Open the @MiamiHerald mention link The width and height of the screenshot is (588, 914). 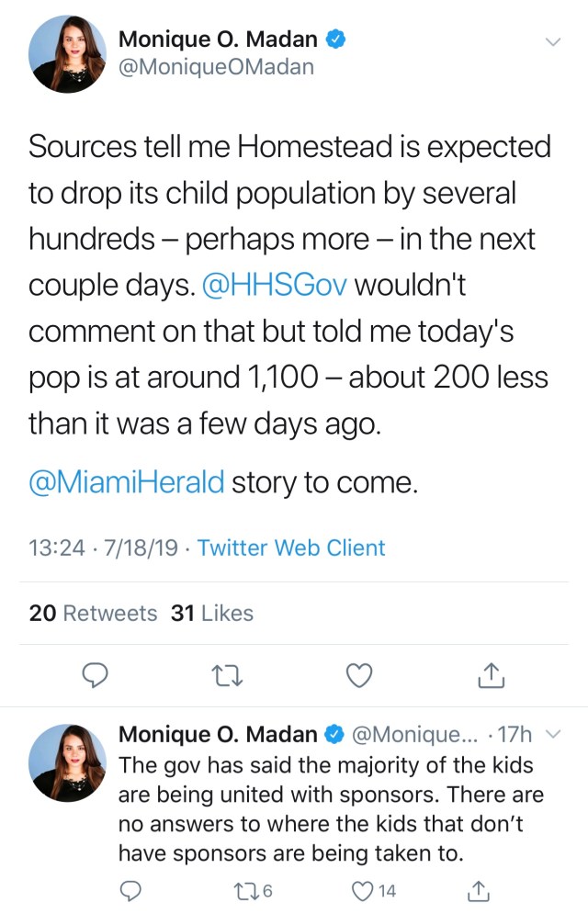[x=127, y=482]
